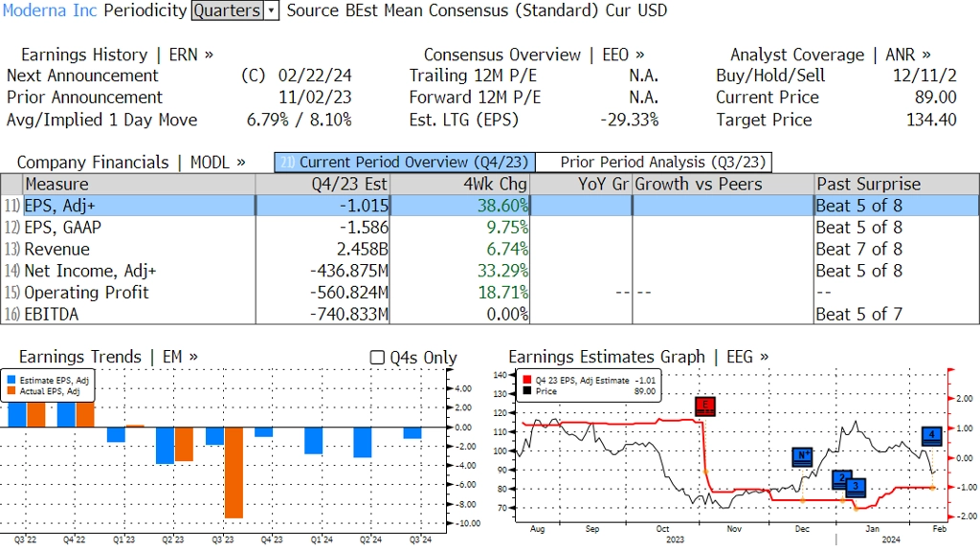Click the Past Surprise column header
The image size is (980, 549).
pos(897,185)
